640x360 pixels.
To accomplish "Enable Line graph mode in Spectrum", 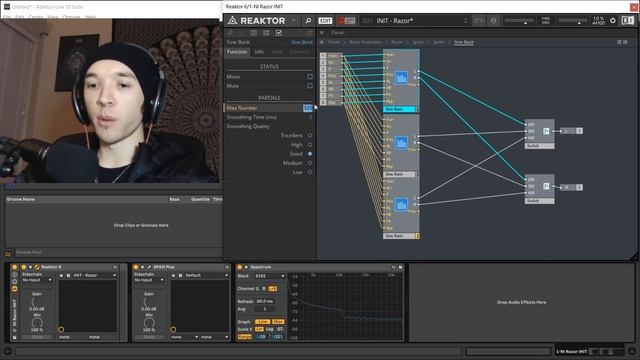I will coord(262,322).
